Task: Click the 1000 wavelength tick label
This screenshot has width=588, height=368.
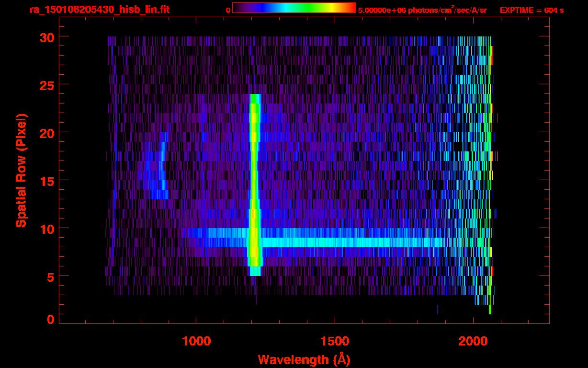Action: click(196, 341)
